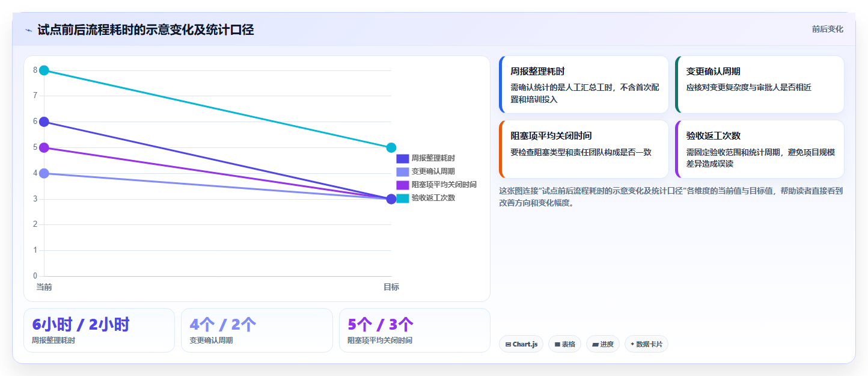Click the 数据卡片 diamond icon
Viewport: 868px width, 376px height.
tap(632, 345)
